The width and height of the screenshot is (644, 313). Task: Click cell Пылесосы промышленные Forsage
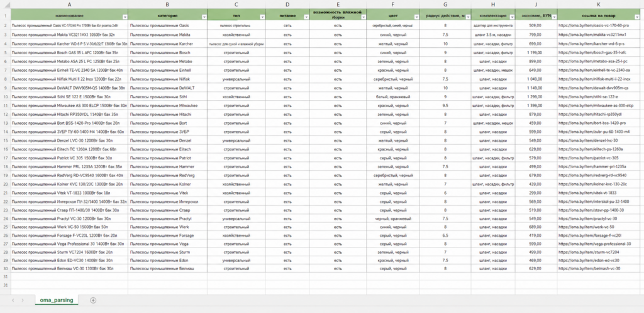(x=167, y=236)
